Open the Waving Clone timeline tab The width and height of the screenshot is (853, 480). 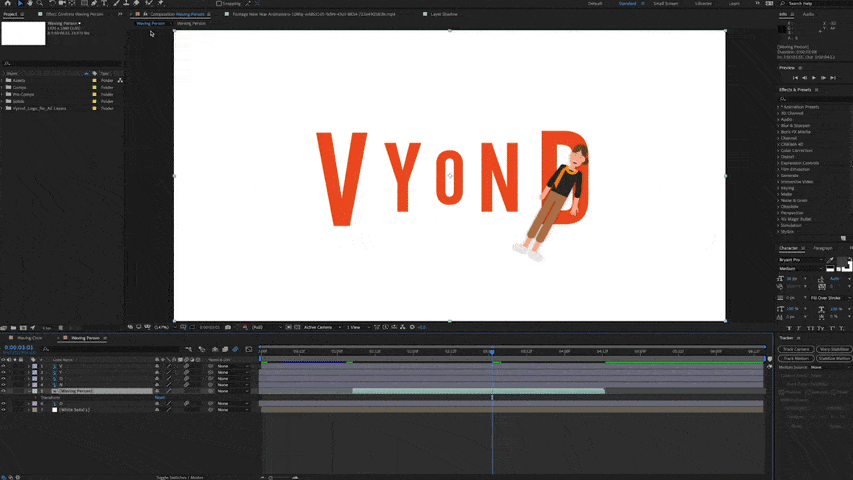pyautogui.click(x=29, y=338)
